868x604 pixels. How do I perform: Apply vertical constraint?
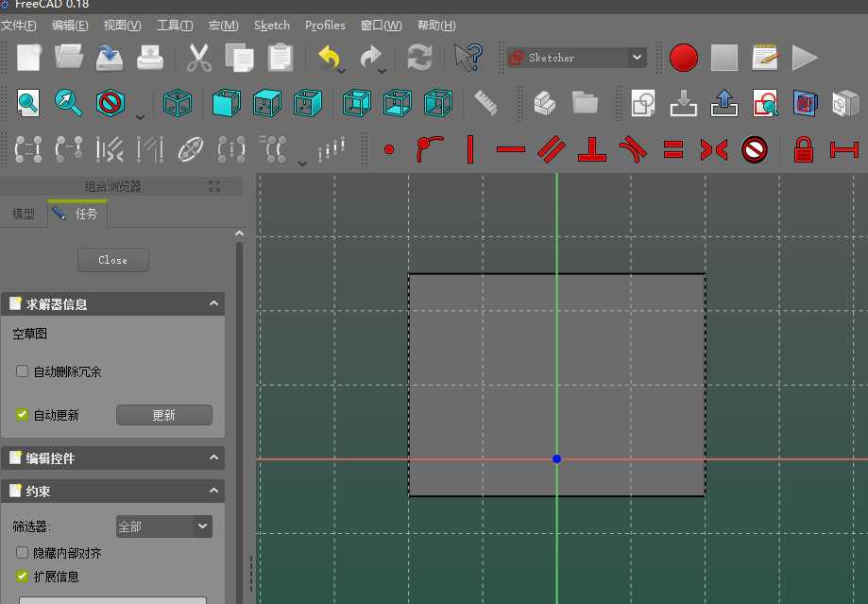pyautogui.click(x=470, y=149)
